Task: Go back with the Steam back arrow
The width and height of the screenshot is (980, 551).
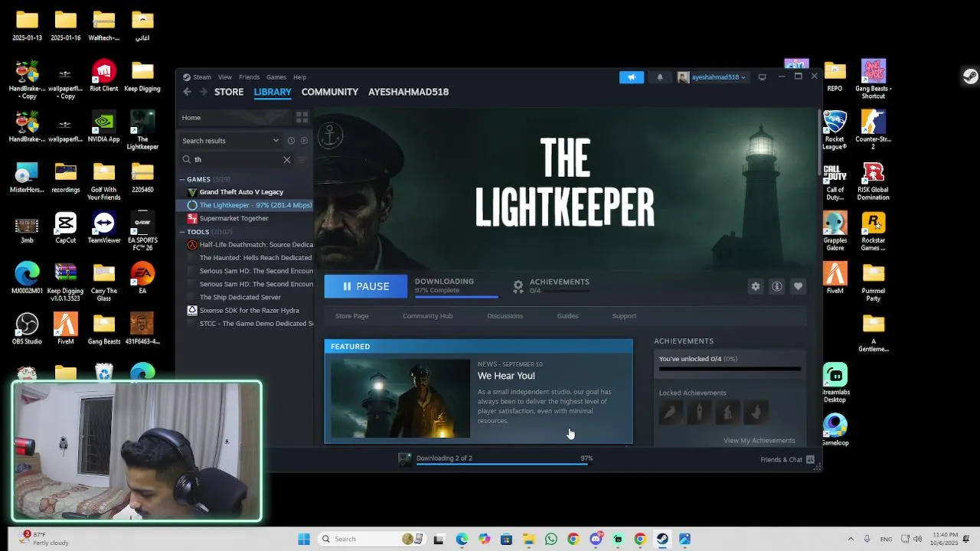Action: point(187,92)
